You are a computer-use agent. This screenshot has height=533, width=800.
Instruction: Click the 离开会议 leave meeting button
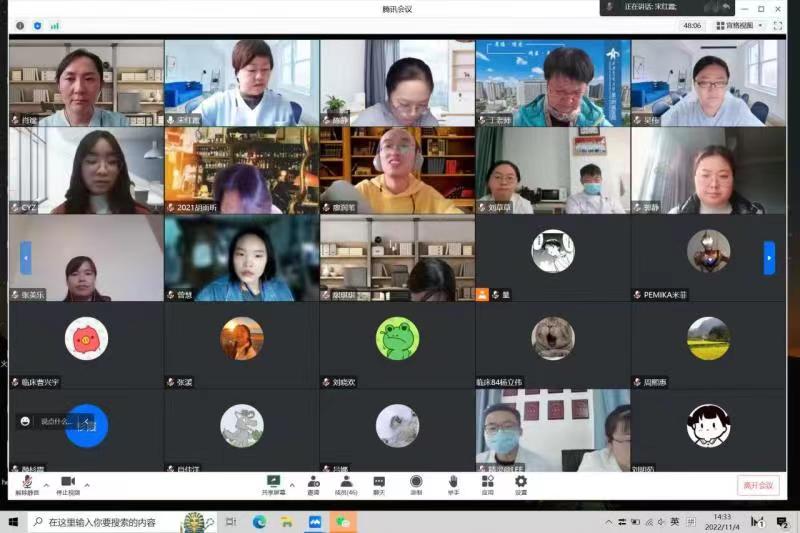[757, 485]
